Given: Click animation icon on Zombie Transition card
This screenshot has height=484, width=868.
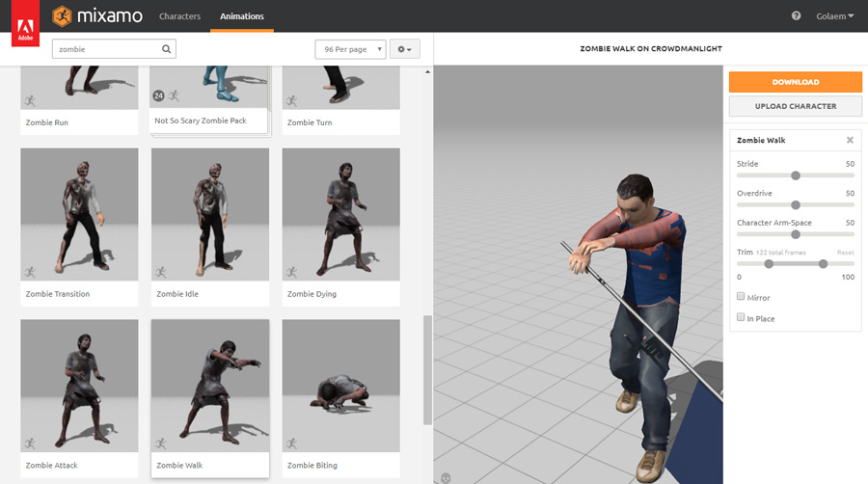Looking at the screenshot, I should point(30,272).
